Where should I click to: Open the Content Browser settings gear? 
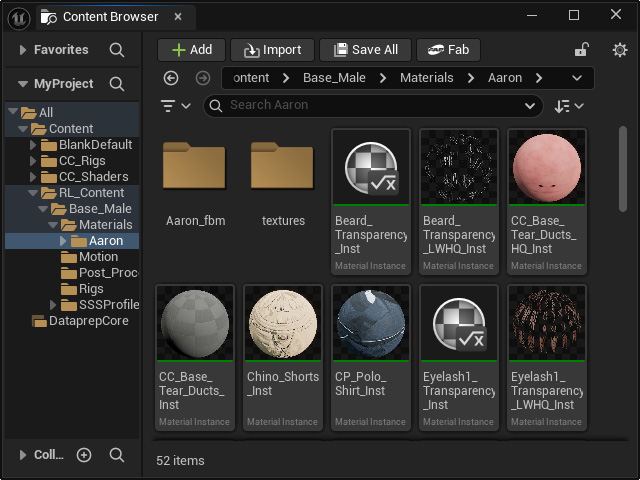click(x=620, y=50)
